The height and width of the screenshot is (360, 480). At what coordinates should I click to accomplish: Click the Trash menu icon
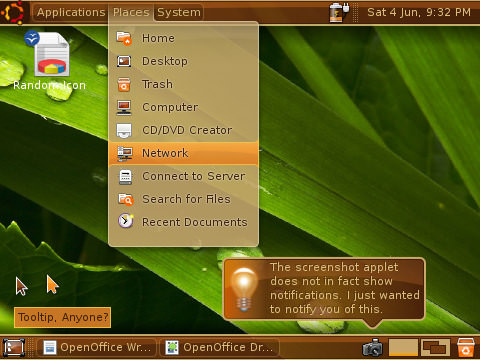tap(124, 84)
